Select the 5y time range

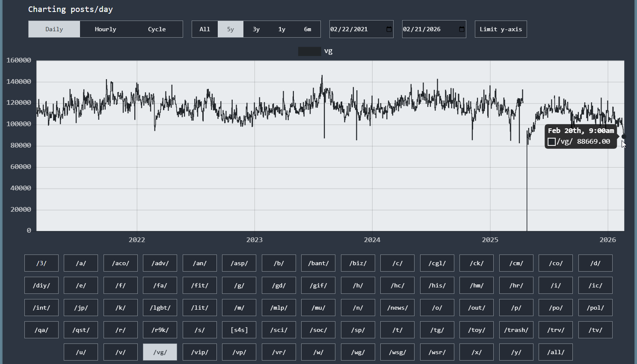coord(231,29)
